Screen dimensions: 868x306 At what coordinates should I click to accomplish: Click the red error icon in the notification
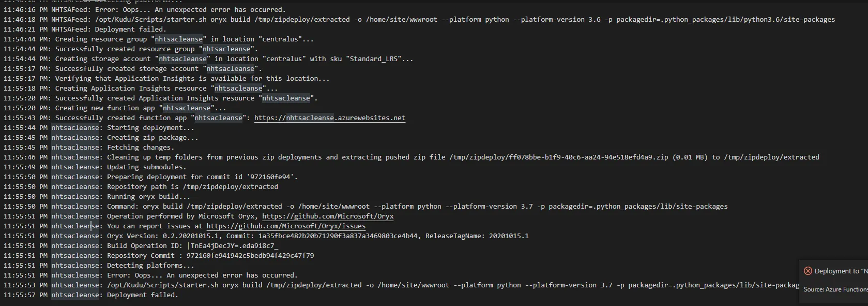(x=808, y=271)
